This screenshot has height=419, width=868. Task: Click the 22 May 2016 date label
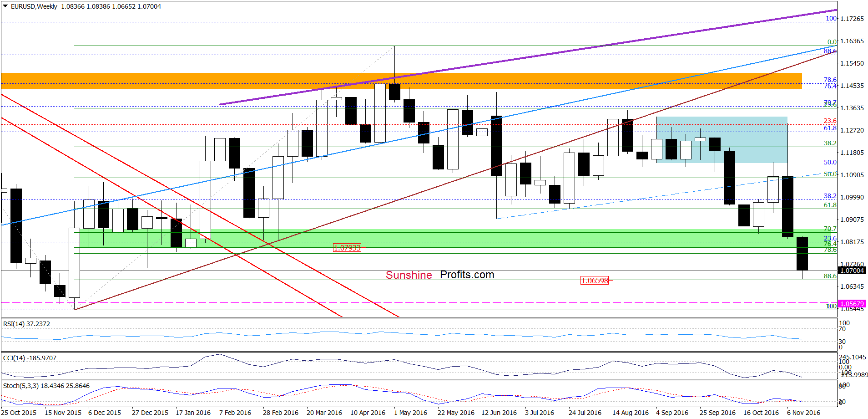point(456,413)
